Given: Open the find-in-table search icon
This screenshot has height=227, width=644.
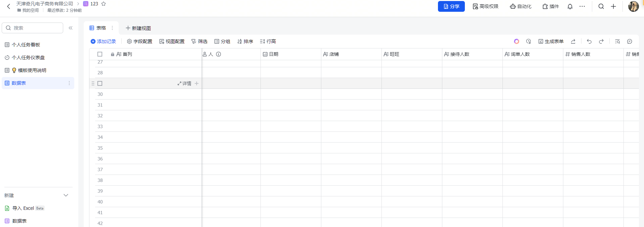Looking at the screenshot, I should [x=617, y=41].
